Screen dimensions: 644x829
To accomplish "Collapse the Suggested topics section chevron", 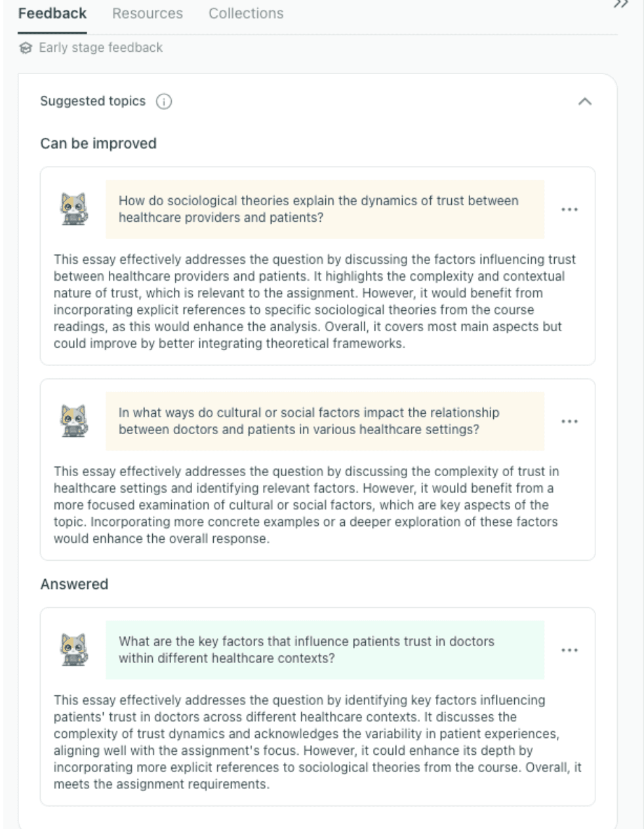I will (x=585, y=102).
